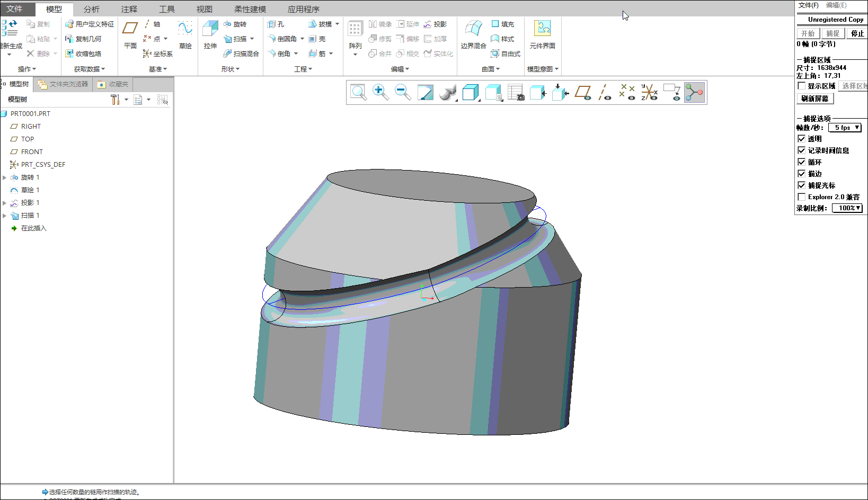This screenshot has height=500, width=868.
Task: Select the 投影 (Project) tool in ribbon
Action: click(435, 24)
